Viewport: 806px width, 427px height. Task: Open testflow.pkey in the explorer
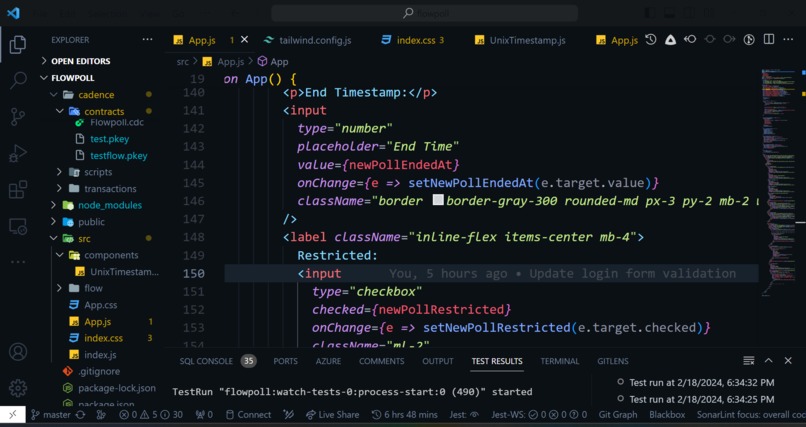(119, 156)
